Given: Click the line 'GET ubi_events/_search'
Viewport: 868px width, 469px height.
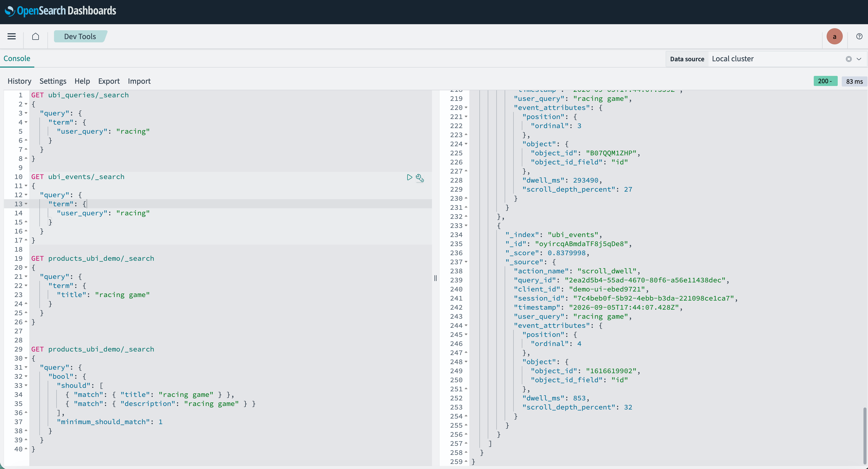Looking at the screenshot, I should [78, 177].
